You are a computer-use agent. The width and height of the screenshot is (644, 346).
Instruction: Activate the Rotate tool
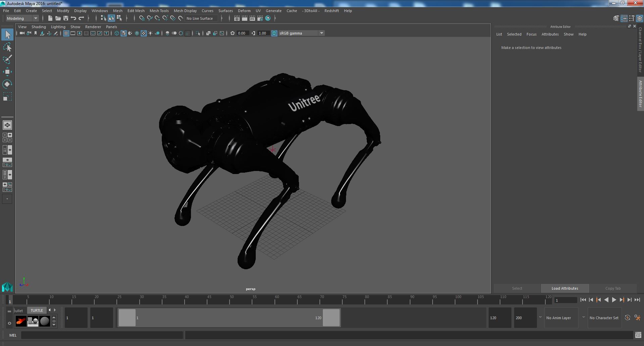click(x=7, y=84)
